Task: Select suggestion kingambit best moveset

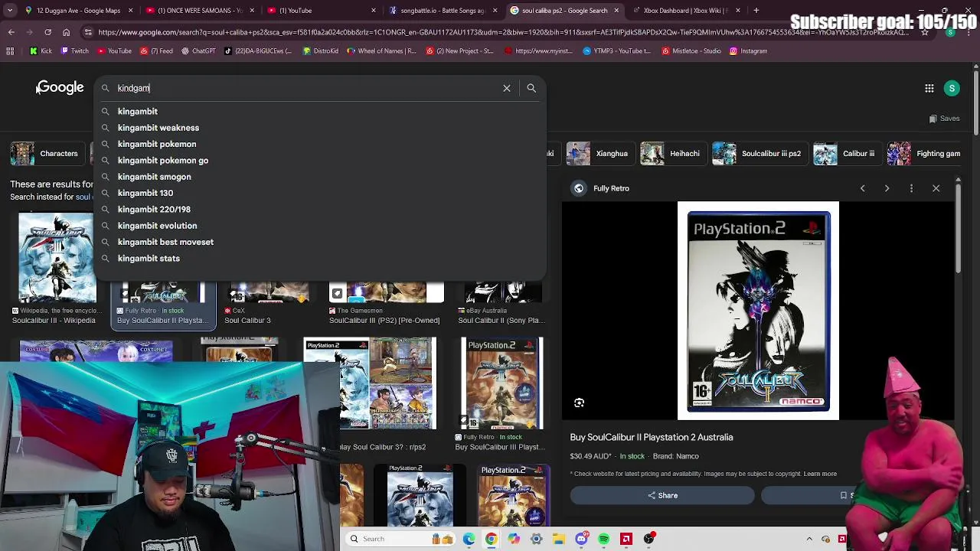Action: pos(165,242)
